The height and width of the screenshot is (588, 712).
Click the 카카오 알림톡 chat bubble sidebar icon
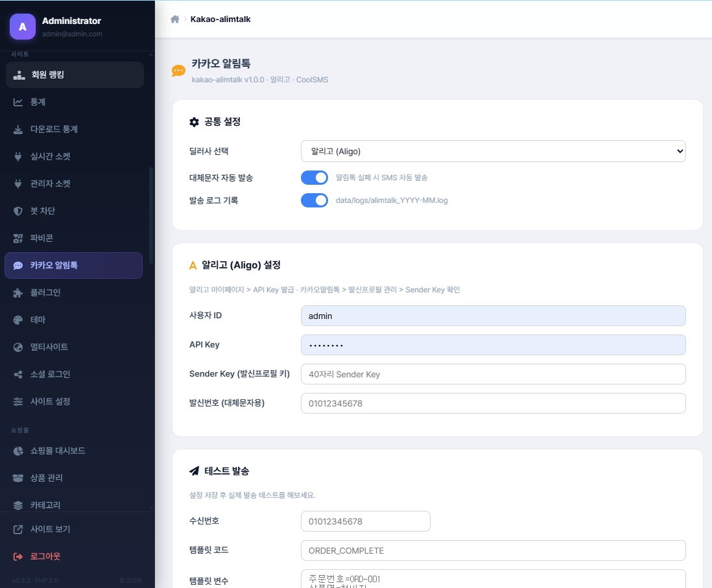pyautogui.click(x=18, y=266)
